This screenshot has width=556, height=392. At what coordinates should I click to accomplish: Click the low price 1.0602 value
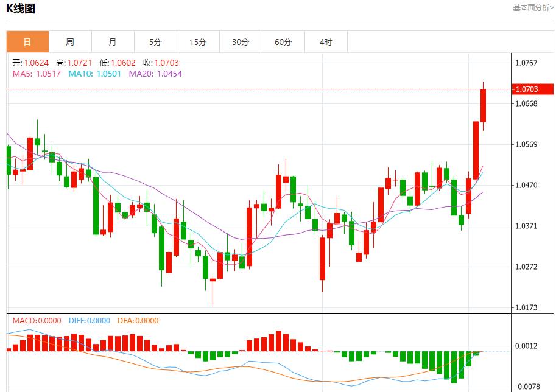(123, 63)
